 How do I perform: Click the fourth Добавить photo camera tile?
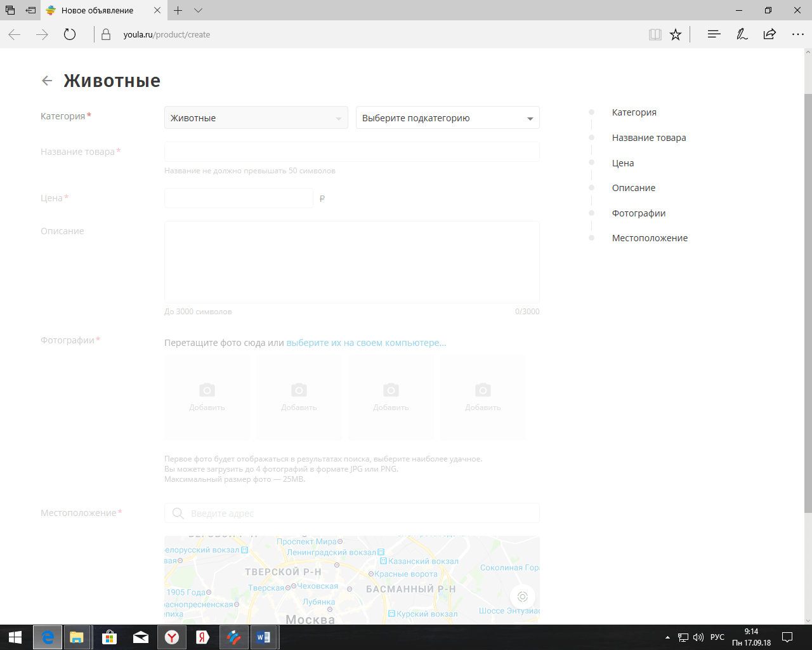483,397
